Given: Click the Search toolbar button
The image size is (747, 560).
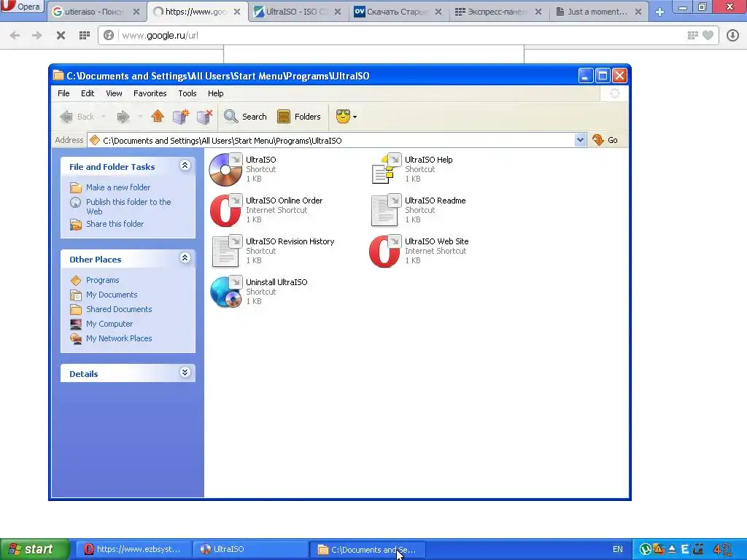Looking at the screenshot, I should [x=245, y=117].
